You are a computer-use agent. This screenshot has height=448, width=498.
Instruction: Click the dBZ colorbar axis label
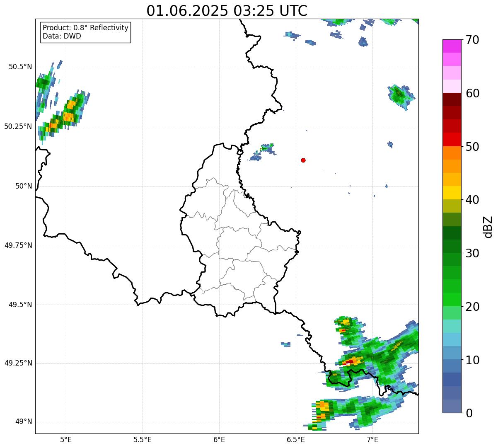[488, 227]
